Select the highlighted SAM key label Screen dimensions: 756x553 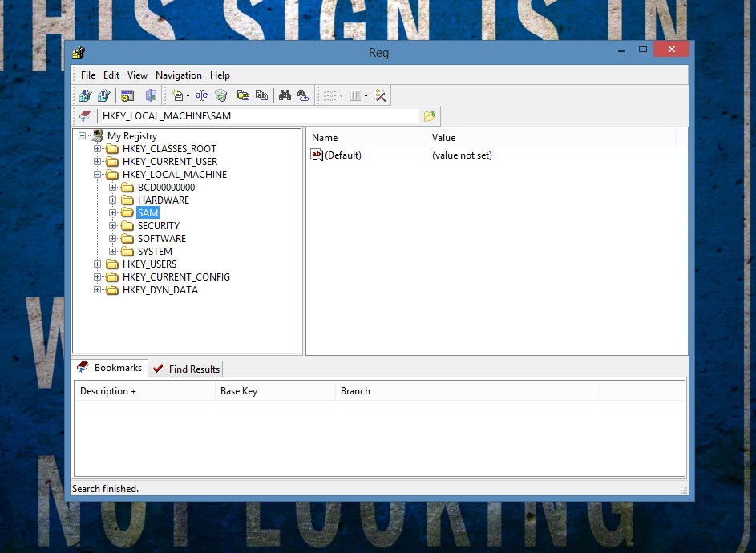tap(148, 212)
